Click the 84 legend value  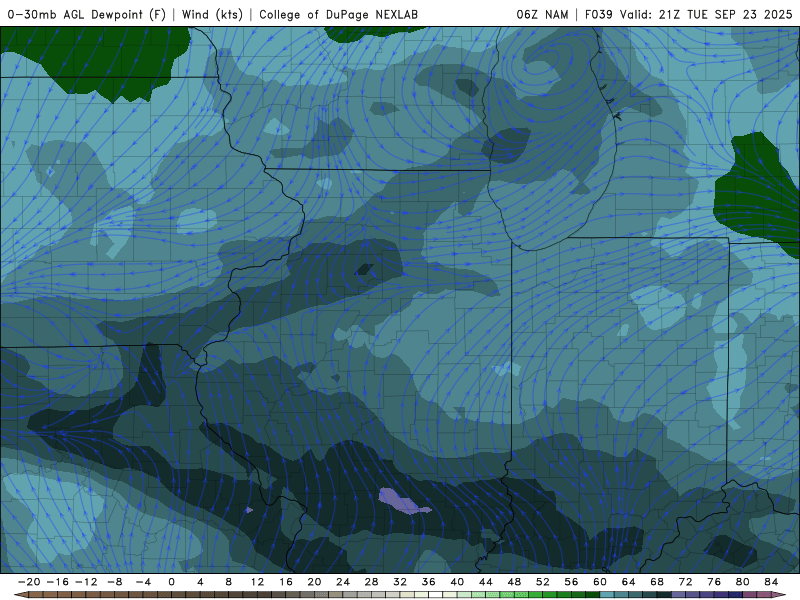click(x=771, y=582)
